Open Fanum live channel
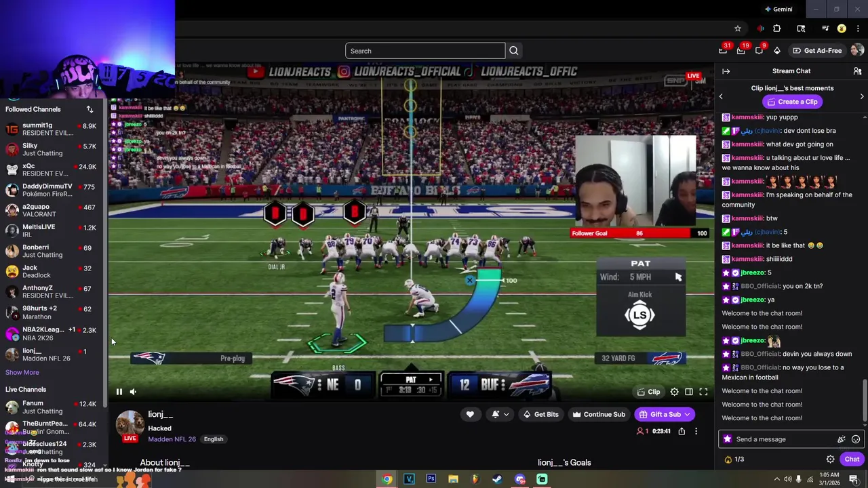Viewport: 868px width, 488px height. tap(51, 407)
